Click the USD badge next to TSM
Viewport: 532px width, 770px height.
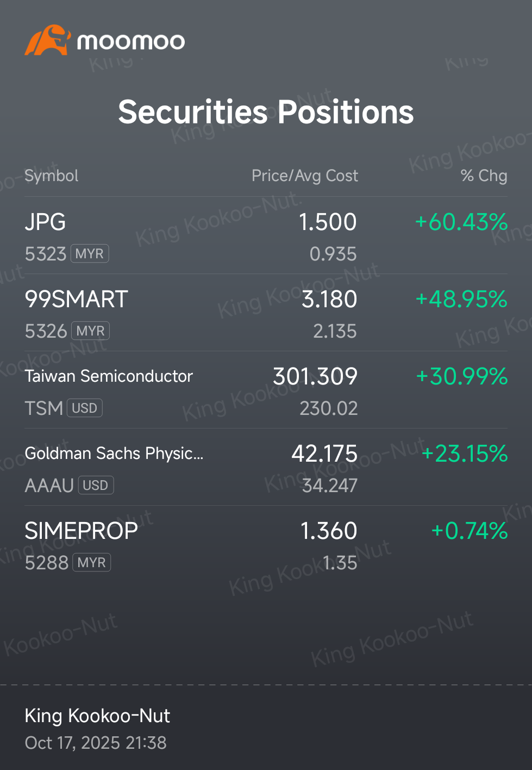pyautogui.click(x=85, y=408)
